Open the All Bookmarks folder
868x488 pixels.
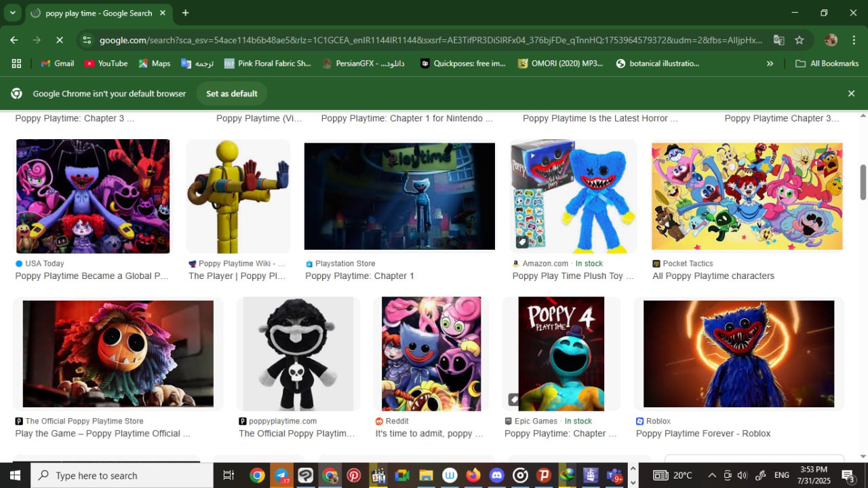point(827,63)
